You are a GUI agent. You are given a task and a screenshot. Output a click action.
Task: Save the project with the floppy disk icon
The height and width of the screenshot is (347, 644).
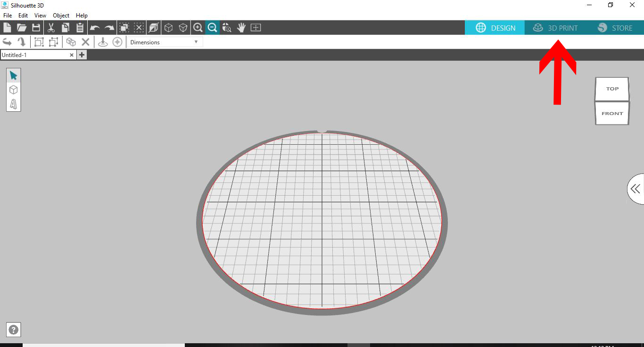click(x=36, y=27)
